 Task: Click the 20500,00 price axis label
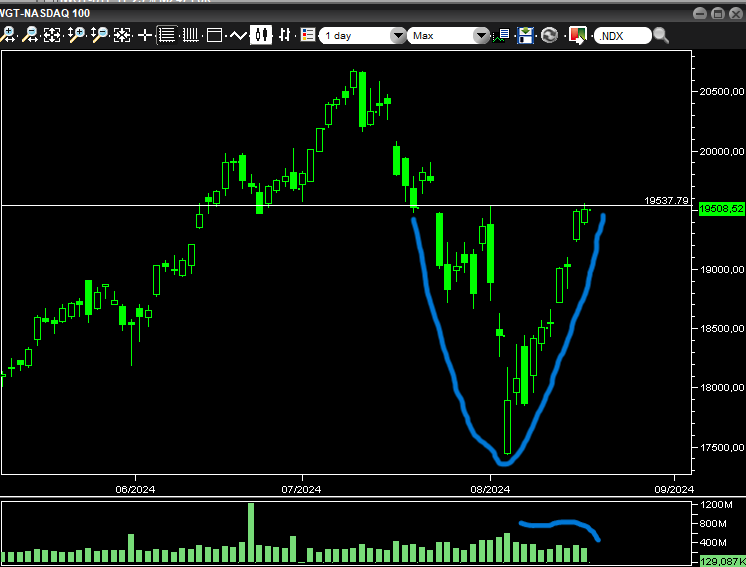click(x=721, y=91)
